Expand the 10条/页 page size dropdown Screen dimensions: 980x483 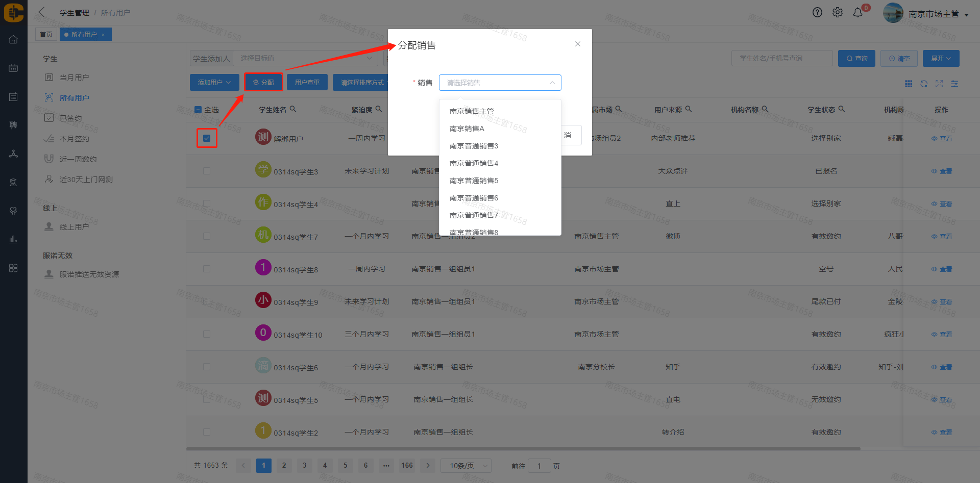(465, 466)
